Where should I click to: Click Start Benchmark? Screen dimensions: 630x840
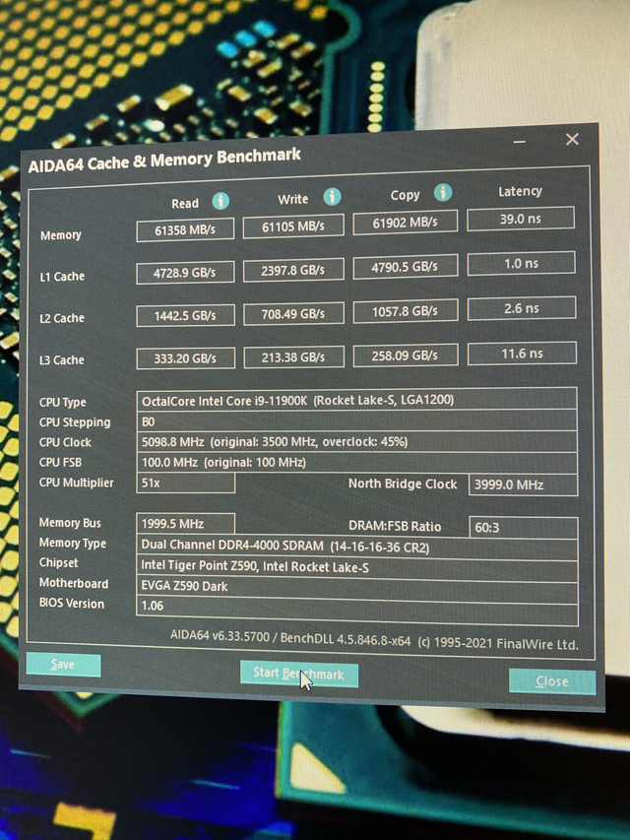[299, 674]
